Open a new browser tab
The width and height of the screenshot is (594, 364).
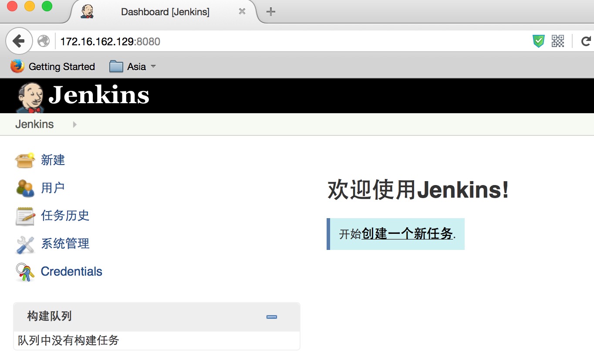point(271,12)
